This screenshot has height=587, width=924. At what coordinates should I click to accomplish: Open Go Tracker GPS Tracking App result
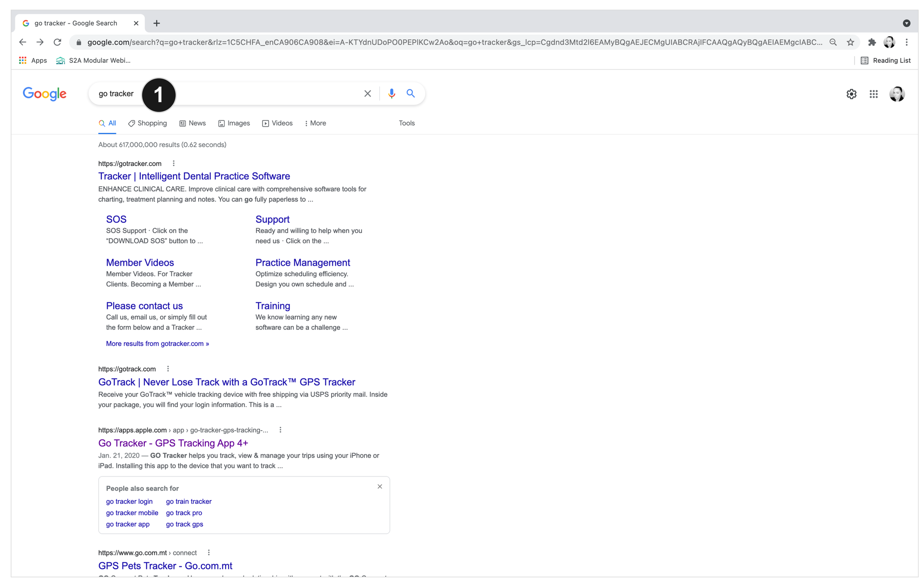pyautogui.click(x=173, y=443)
